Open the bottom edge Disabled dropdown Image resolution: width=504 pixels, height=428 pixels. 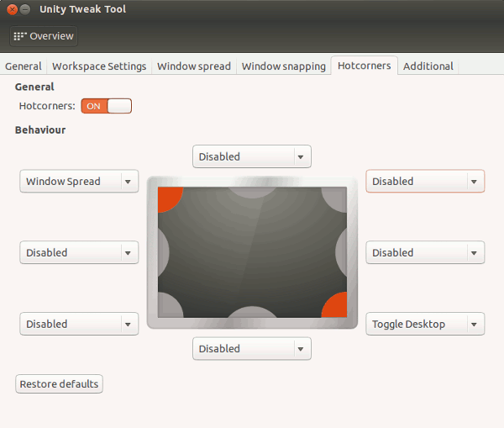(x=252, y=348)
